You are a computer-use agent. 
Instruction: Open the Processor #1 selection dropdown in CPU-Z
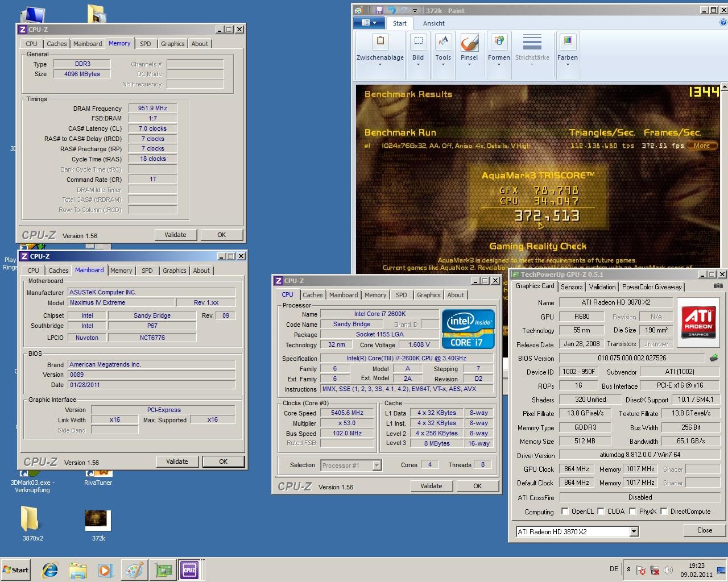click(377, 465)
